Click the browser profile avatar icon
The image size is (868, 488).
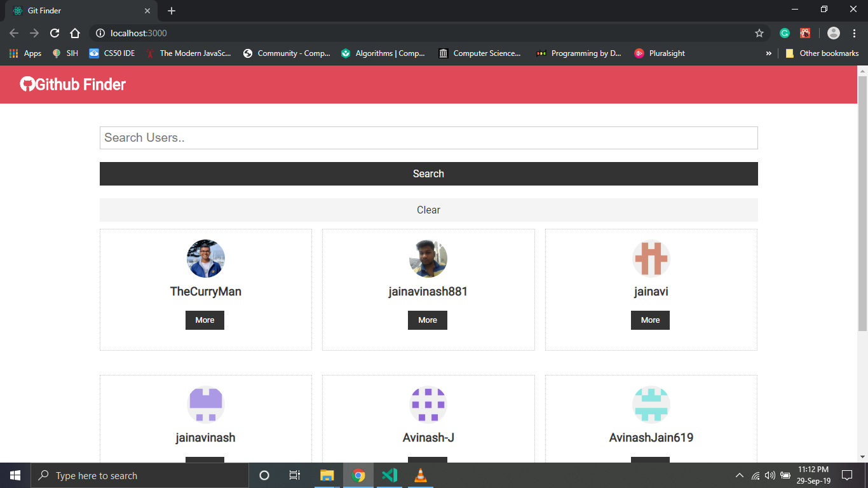pyautogui.click(x=834, y=33)
